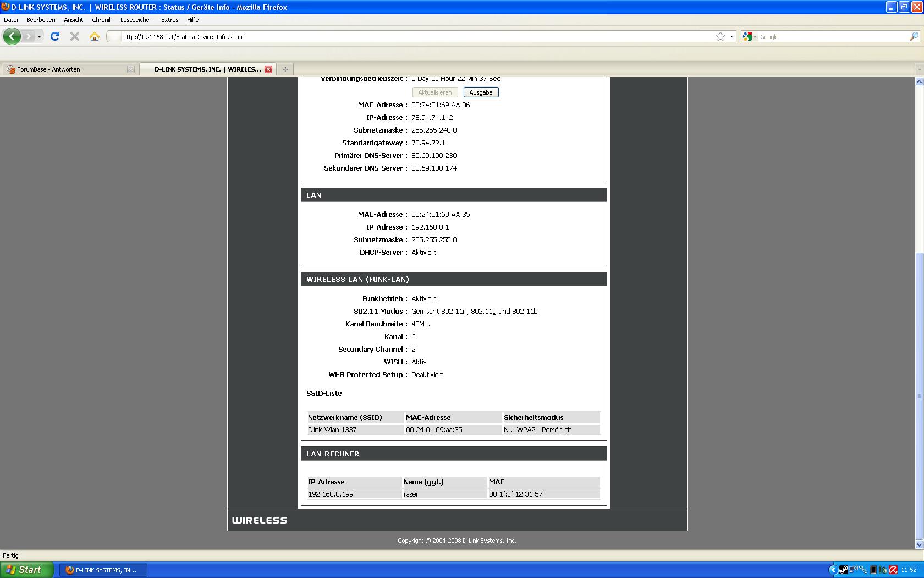Viewport: 924px width, 578px height.
Task: Click the vertical scrollbar thumb
Action: (x=919, y=395)
